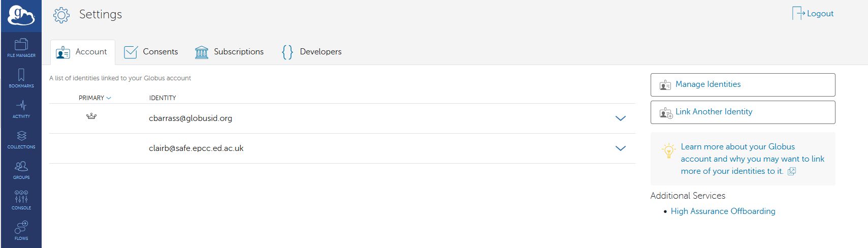Expand the clairb@safe.epcc.ed.ac.uk identity details
The height and width of the screenshot is (248, 868).
620,148
